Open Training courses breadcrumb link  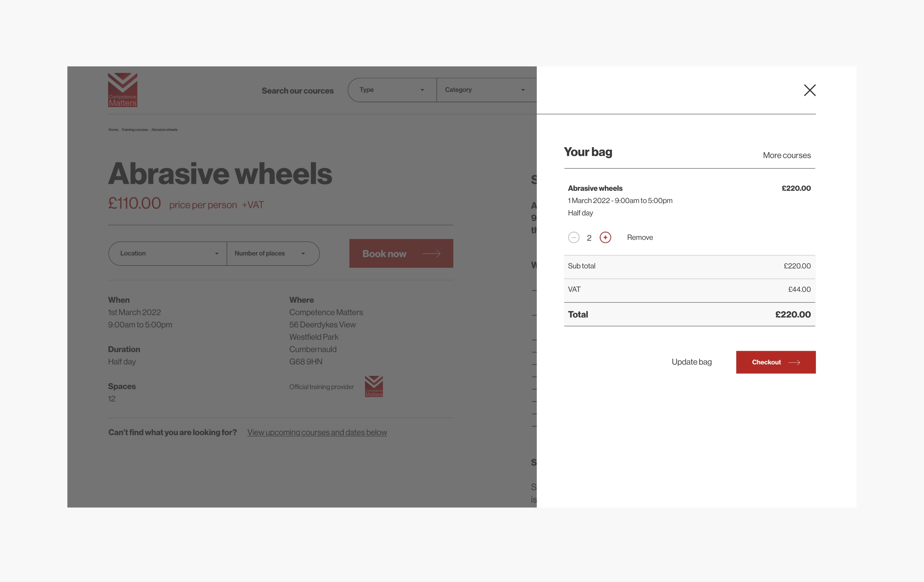134,130
